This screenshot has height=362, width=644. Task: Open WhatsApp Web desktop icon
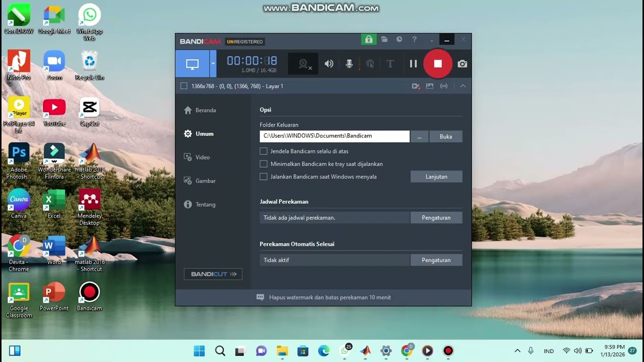[x=90, y=23]
